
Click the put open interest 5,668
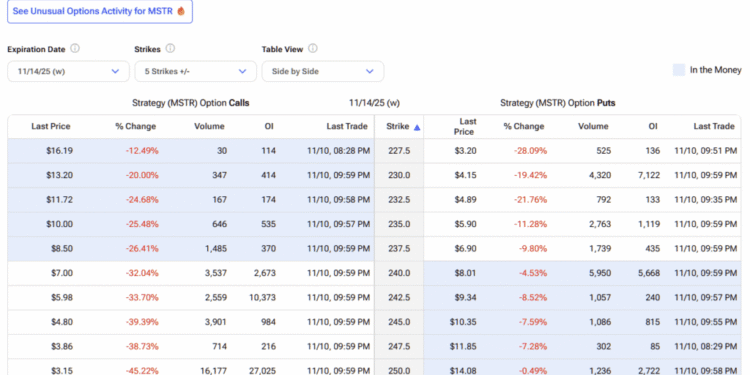point(649,273)
